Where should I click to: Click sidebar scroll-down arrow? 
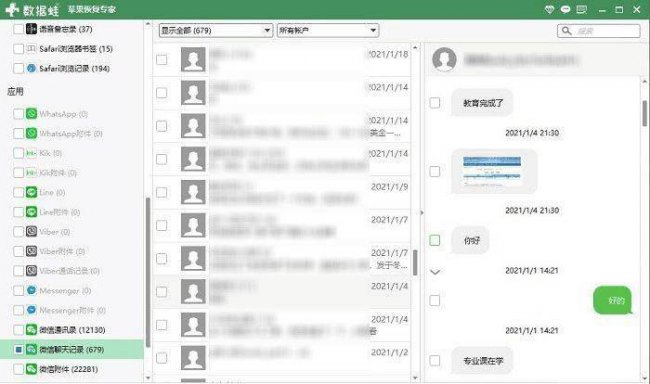pyautogui.click(x=148, y=378)
